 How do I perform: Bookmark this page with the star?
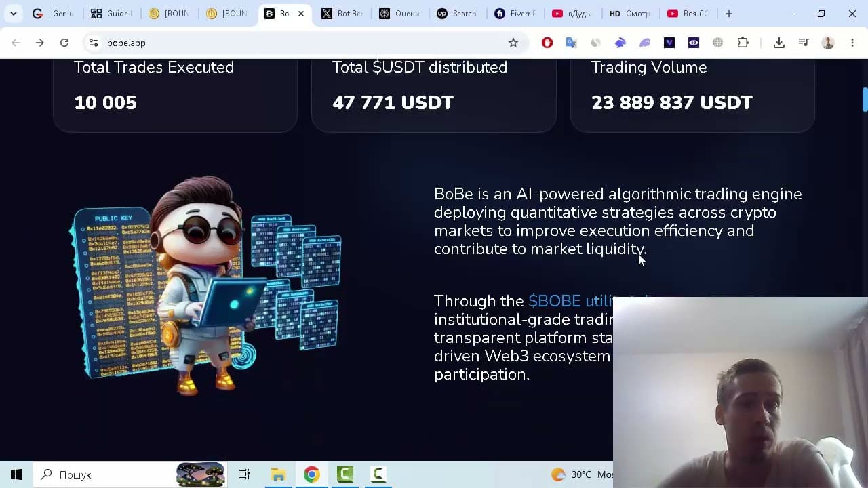(513, 43)
